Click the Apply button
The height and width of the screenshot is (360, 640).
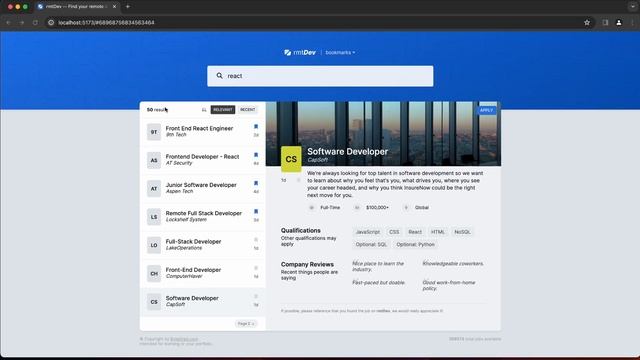tap(486, 110)
